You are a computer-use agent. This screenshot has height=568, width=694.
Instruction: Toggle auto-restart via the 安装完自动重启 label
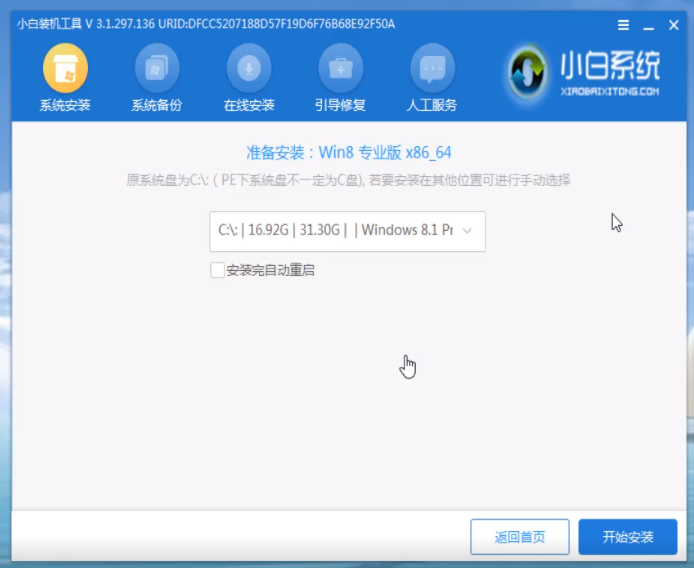(x=270, y=270)
